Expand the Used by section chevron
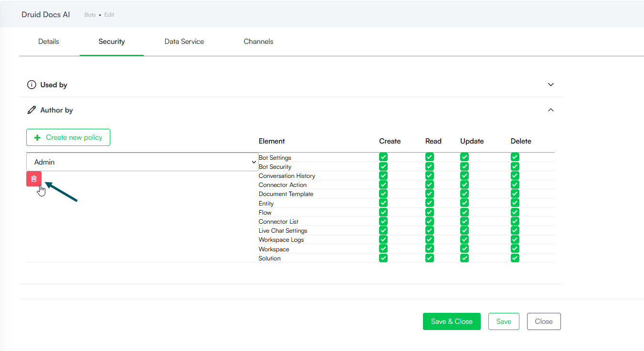 [x=550, y=85]
